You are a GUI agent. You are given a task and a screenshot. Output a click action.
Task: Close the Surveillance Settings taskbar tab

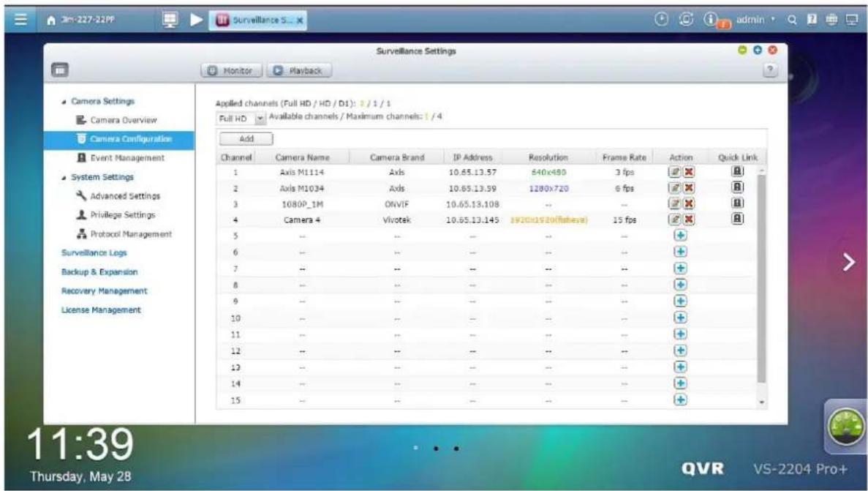pyautogui.click(x=300, y=20)
